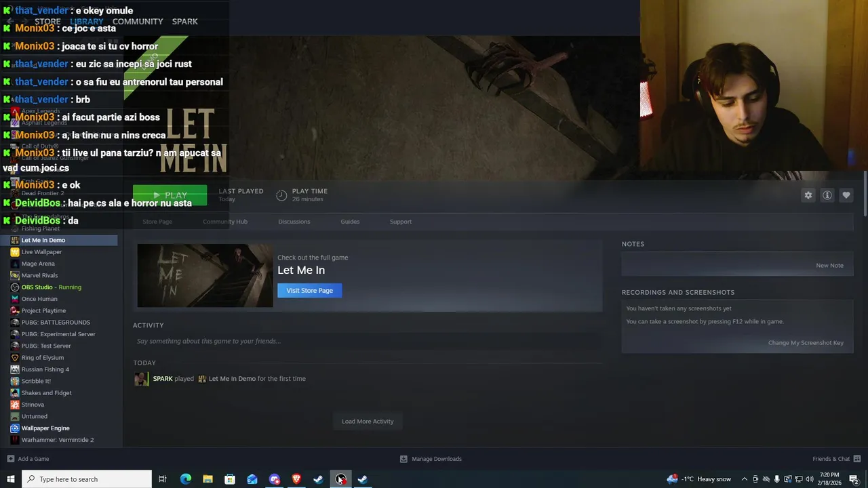Click the Marvel Rivals game icon
Screen dimensions: 868x488
click(15, 275)
